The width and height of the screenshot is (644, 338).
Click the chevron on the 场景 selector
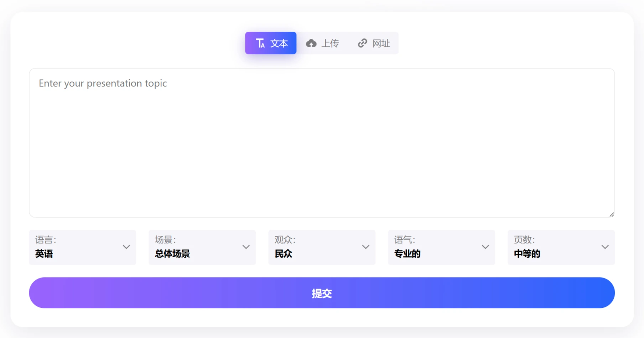(246, 247)
